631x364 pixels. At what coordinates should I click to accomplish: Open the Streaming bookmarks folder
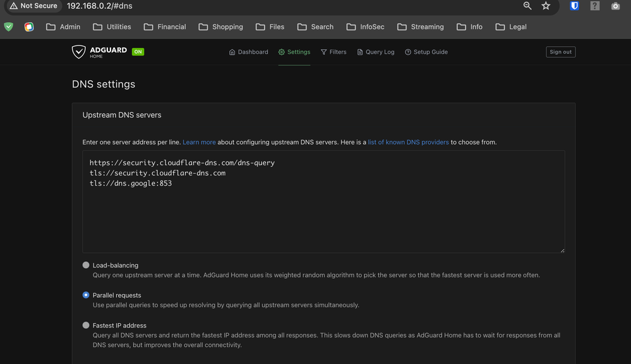(x=421, y=27)
